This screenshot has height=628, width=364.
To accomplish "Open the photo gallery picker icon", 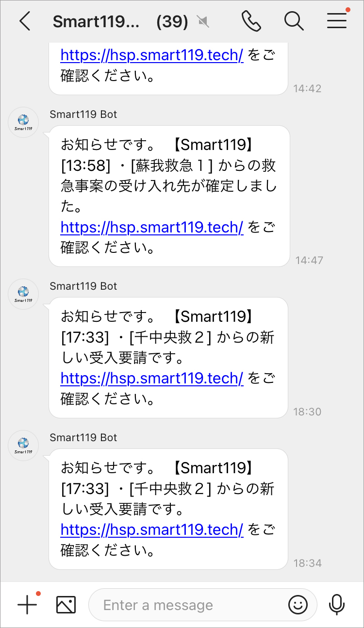I will pos(66,605).
